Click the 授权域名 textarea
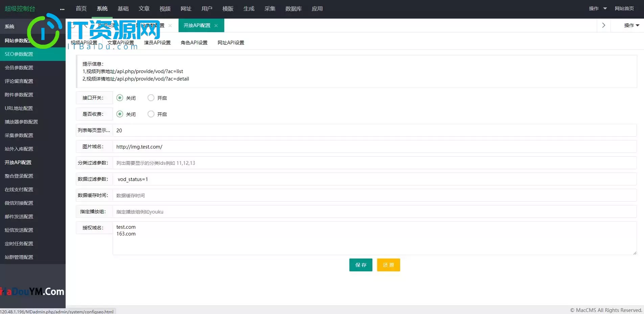 pos(375,238)
